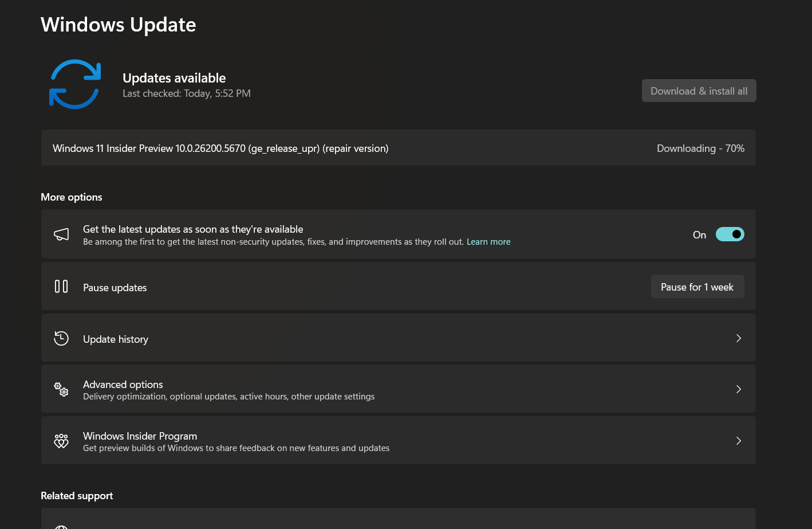Open Windows Insider Program via its chevron
The image size is (812, 529).
click(739, 441)
